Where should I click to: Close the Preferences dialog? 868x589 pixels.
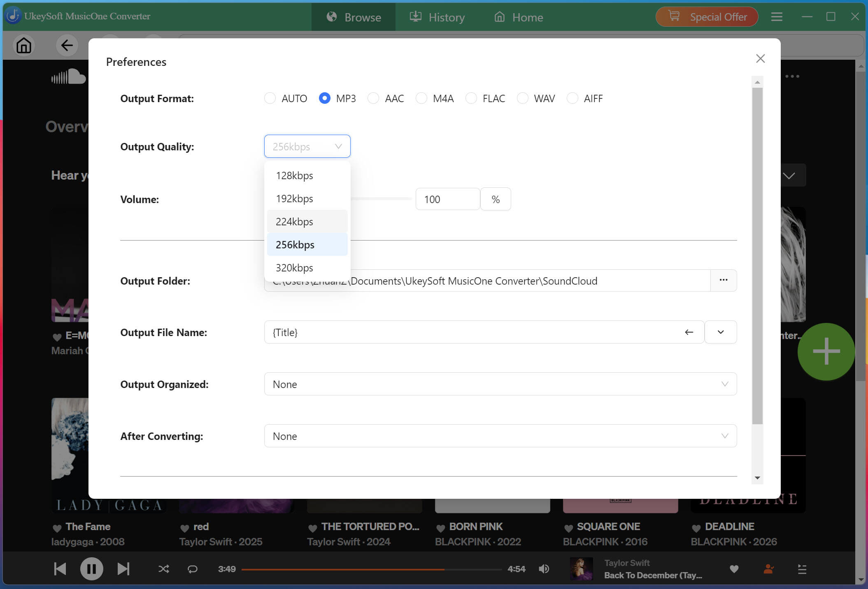(760, 58)
